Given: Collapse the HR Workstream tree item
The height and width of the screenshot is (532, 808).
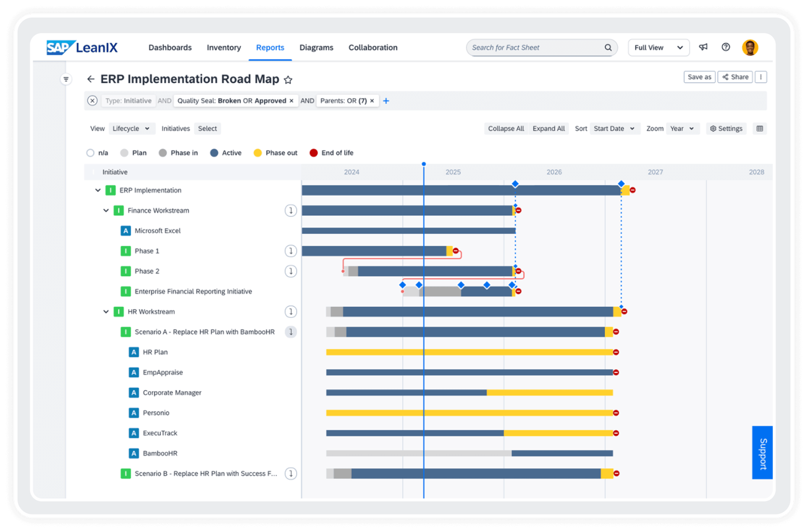Looking at the screenshot, I should click(106, 312).
